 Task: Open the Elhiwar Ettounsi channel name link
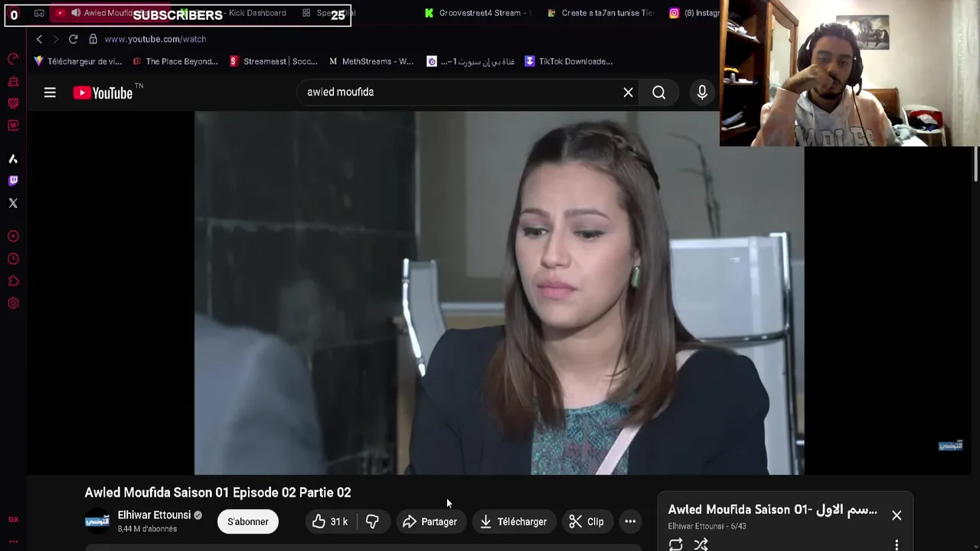click(x=154, y=515)
